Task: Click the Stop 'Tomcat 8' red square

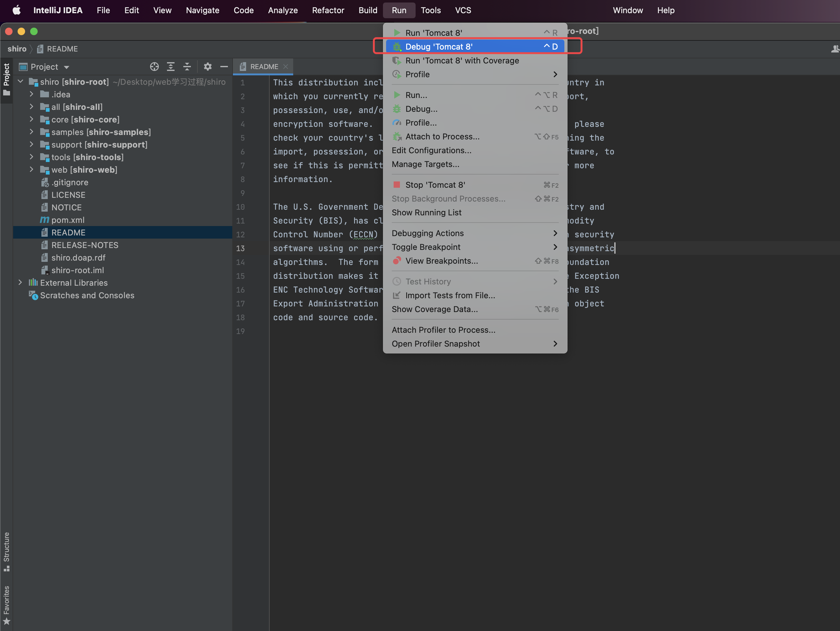Action: pyautogui.click(x=396, y=185)
